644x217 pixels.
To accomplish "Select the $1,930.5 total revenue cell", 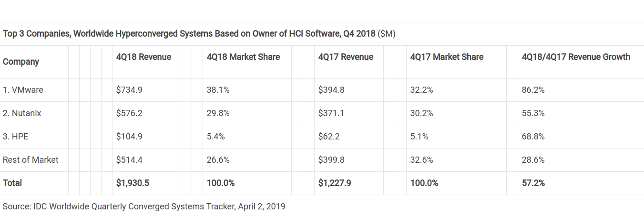I will (133, 183).
